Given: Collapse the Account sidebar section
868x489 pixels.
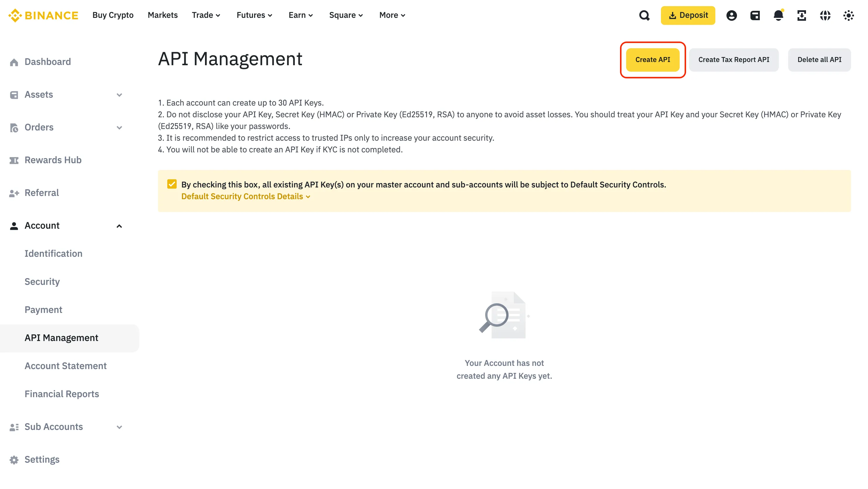Looking at the screenshot, I should click(119, 226).
